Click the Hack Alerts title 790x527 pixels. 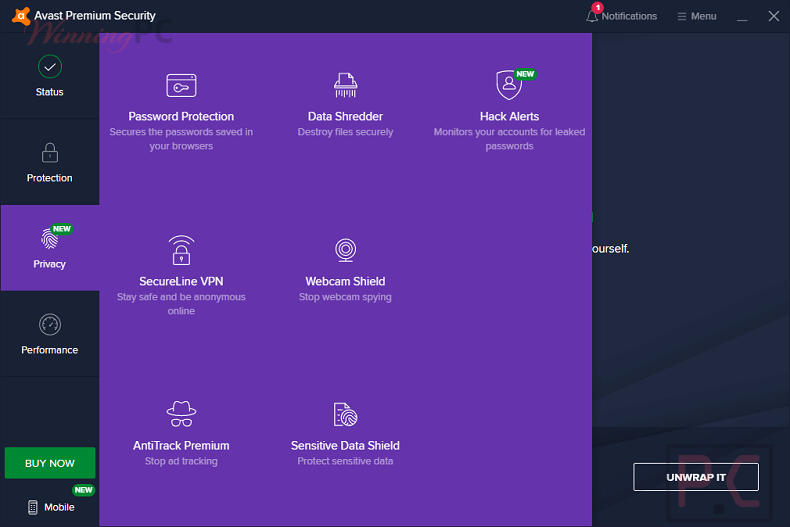(x=509, y=116)
